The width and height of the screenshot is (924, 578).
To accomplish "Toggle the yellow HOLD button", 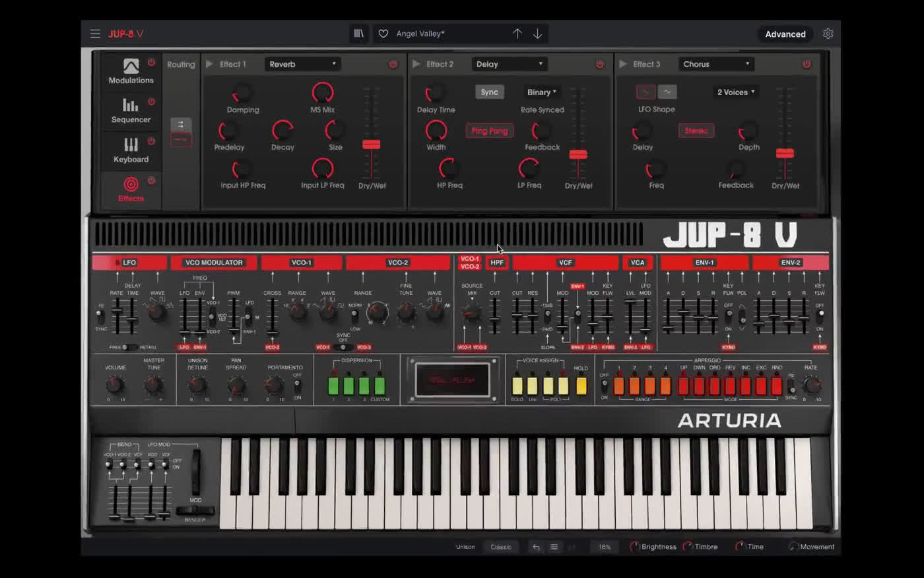I will pyautogui.click(x=581, y=385).
